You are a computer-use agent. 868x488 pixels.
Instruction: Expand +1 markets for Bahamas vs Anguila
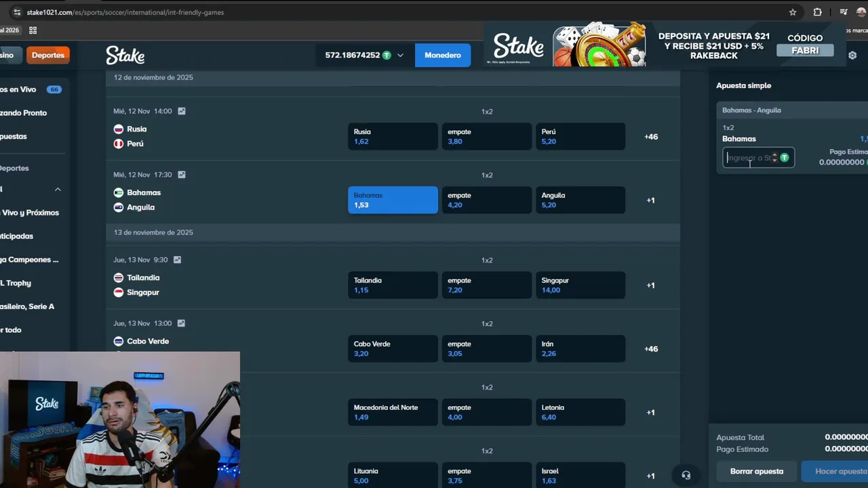(x=651, y=201)
